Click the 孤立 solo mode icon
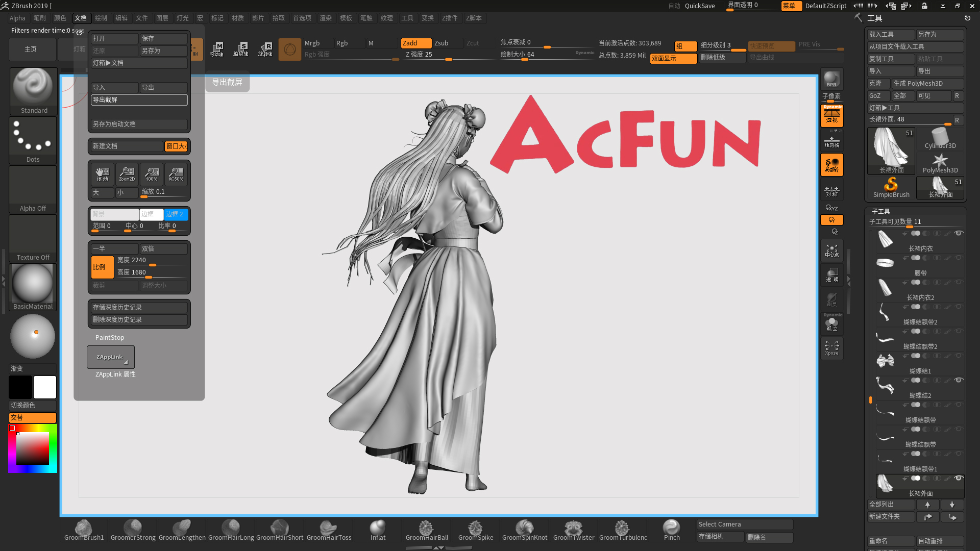This screenshot has height=551, width=980. pyautogui.click(x=831, y=324)
